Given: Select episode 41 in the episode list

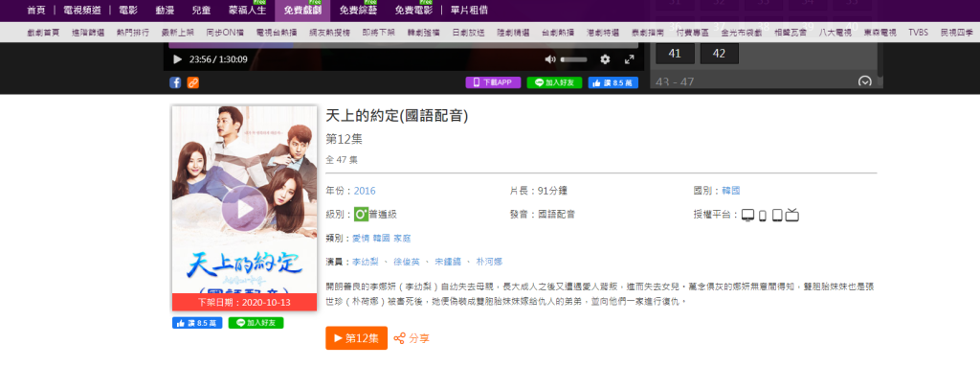Looking at the screenshot, I should 675,54.
